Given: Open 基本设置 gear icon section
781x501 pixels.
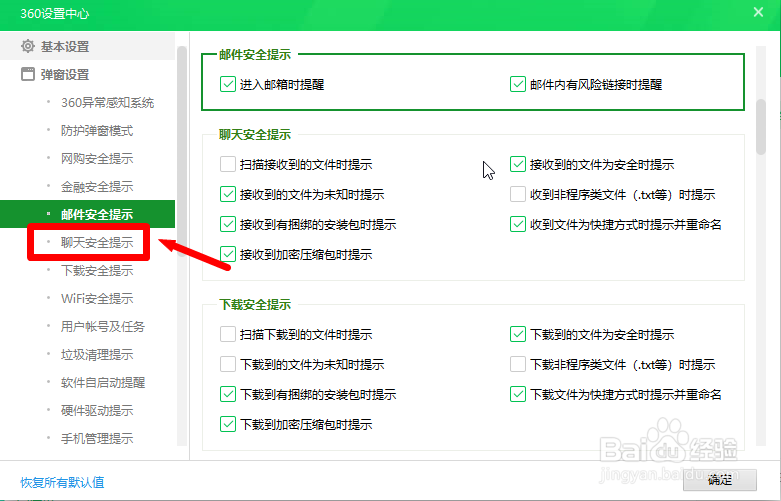Looking at the screenshot, I should pos(28,46).
